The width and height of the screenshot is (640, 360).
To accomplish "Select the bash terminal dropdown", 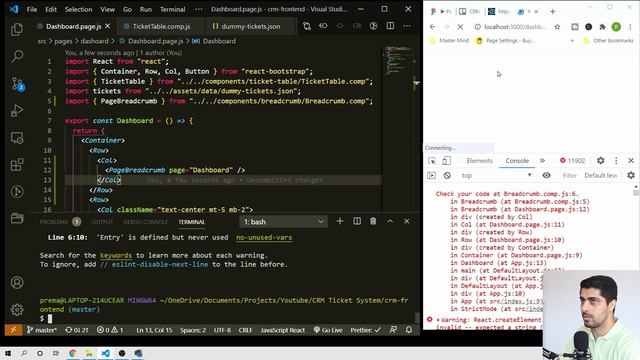I will click(283, 222).
